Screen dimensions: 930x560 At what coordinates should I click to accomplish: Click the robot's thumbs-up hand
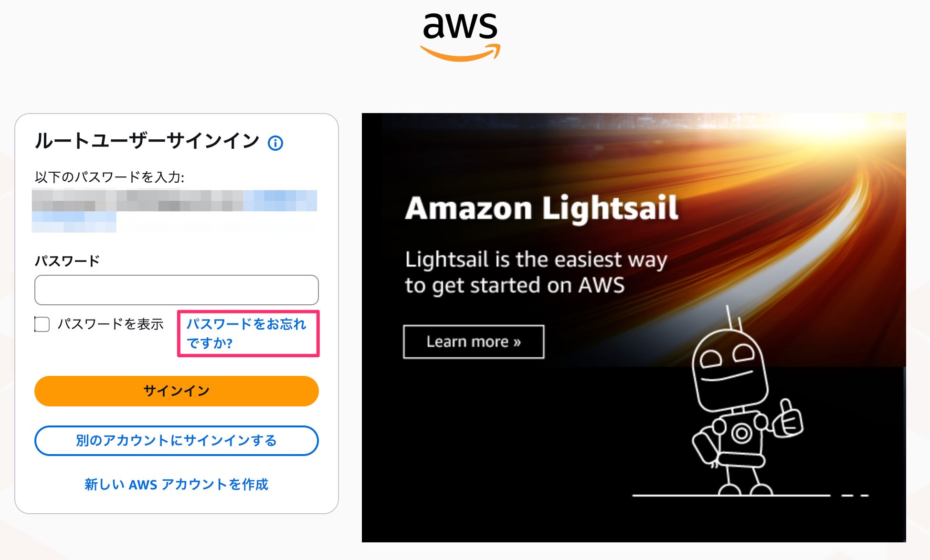[788, 419]
